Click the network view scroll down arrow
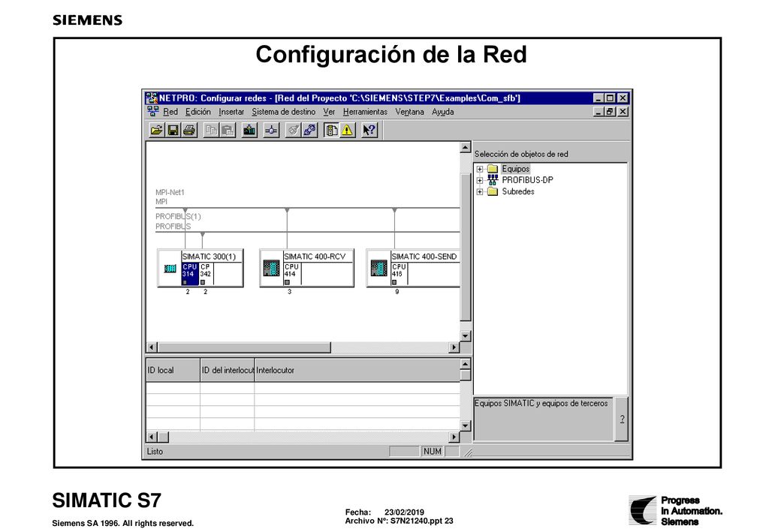 coord(466,336)
